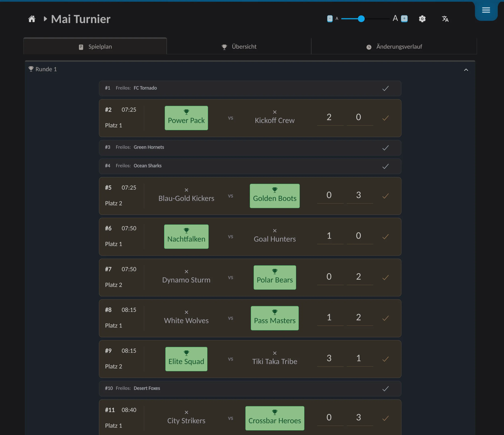This screenshot has width=504, height=435.
Task: Toggle checkmark for match #9 Elite Squad
Action: [385, 359]
